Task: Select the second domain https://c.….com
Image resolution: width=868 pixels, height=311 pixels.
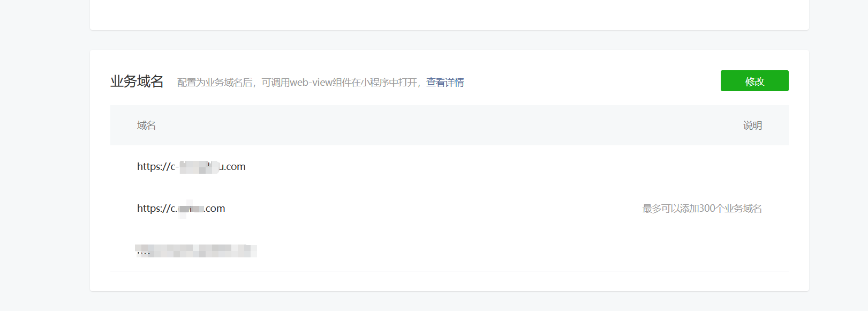Action: pos(181,209)
